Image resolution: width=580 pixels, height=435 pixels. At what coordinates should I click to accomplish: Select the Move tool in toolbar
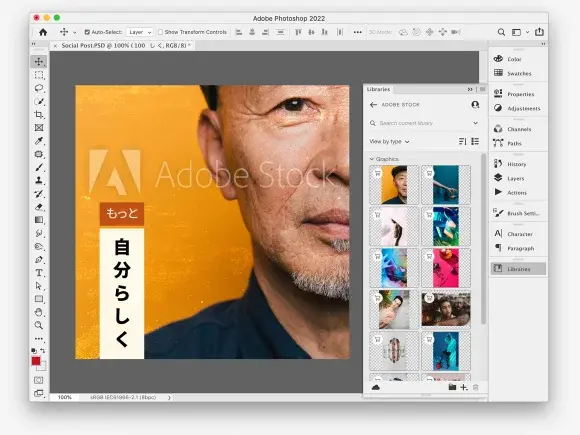coord(39,61)
